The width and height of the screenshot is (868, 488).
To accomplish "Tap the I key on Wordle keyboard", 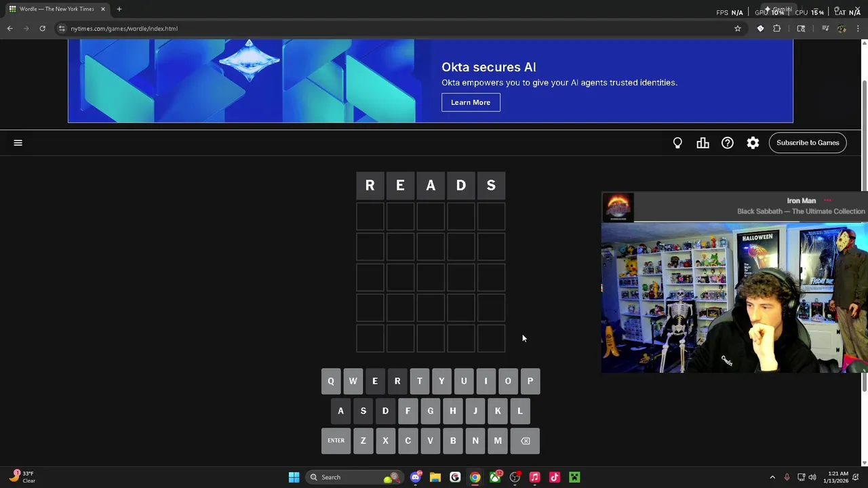I will pyautogui.click(x=486, y=382).
